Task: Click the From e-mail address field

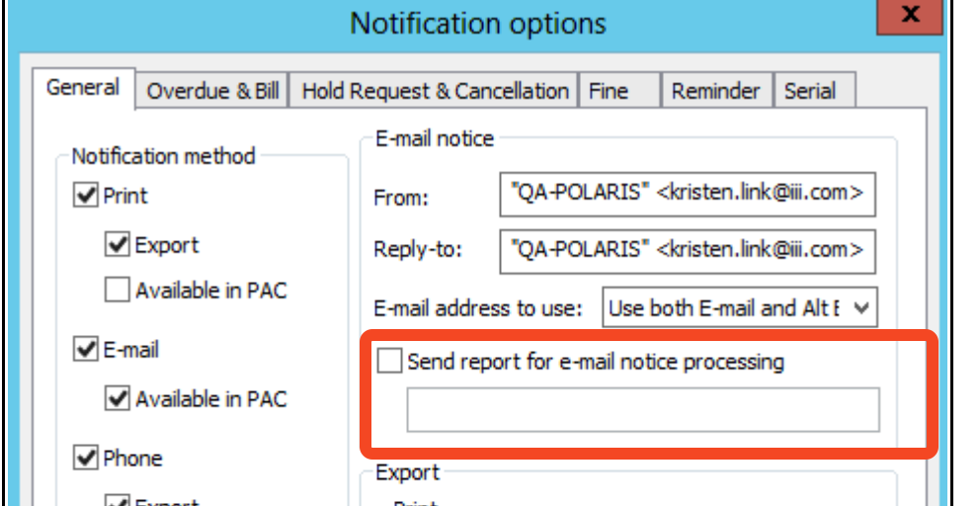Action: point(688,194)
